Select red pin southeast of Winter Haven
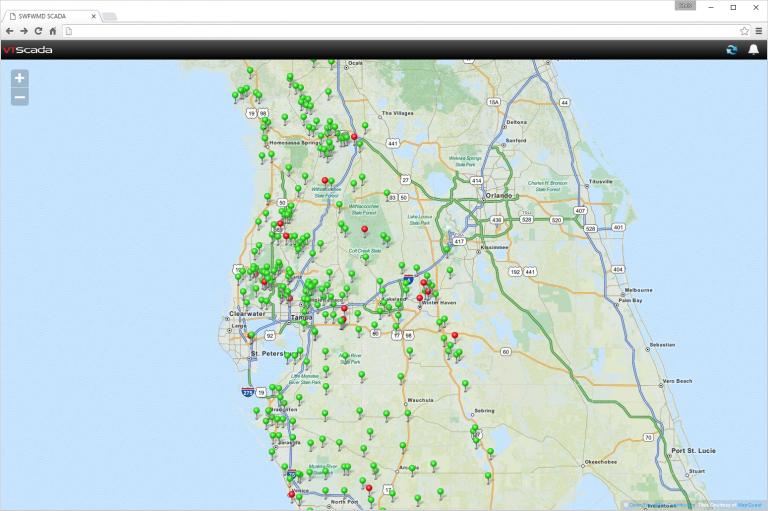 point(455,336)
